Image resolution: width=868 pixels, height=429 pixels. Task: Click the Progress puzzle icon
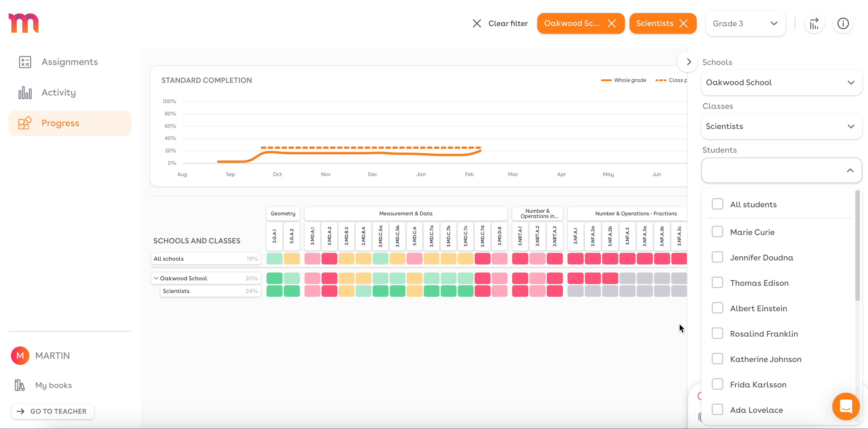[25, 123]
